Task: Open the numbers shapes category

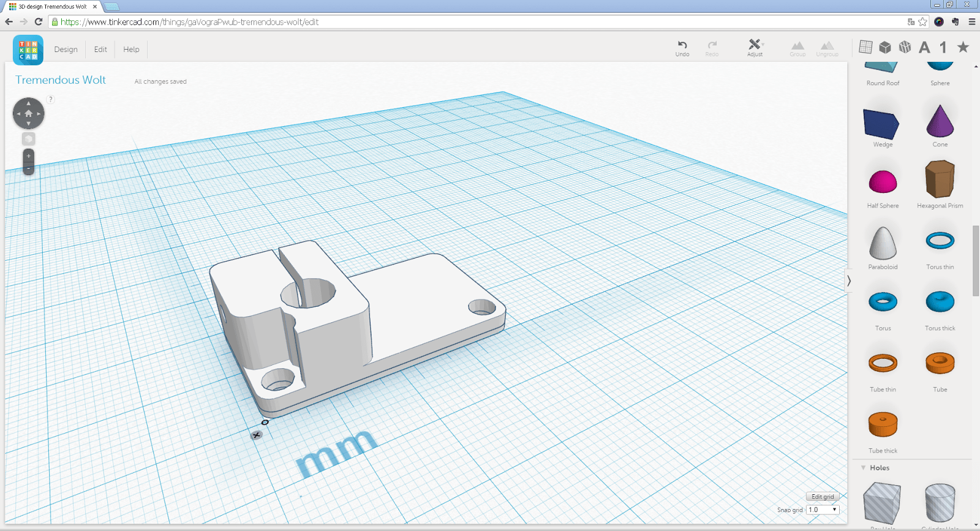Action: (x=943, y=47)
